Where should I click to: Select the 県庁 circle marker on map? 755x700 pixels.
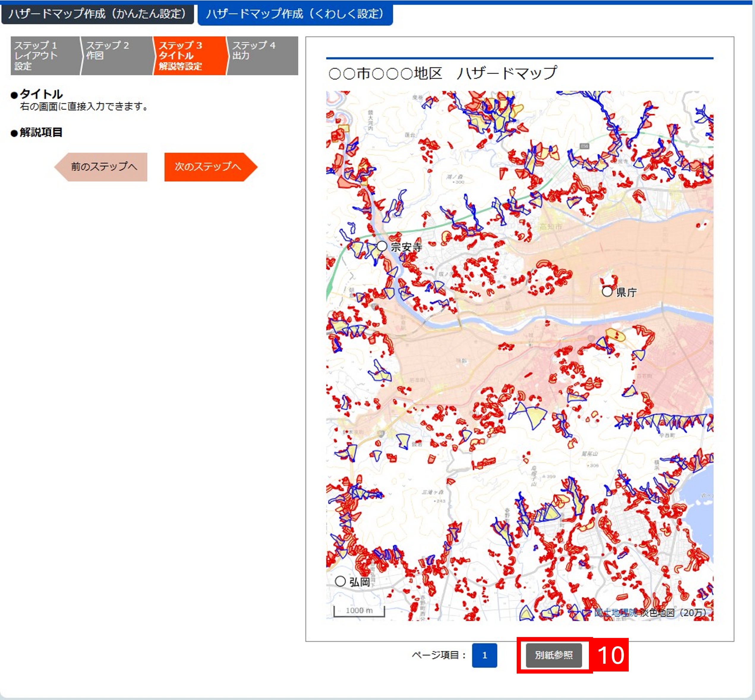(x=607, y=291)
